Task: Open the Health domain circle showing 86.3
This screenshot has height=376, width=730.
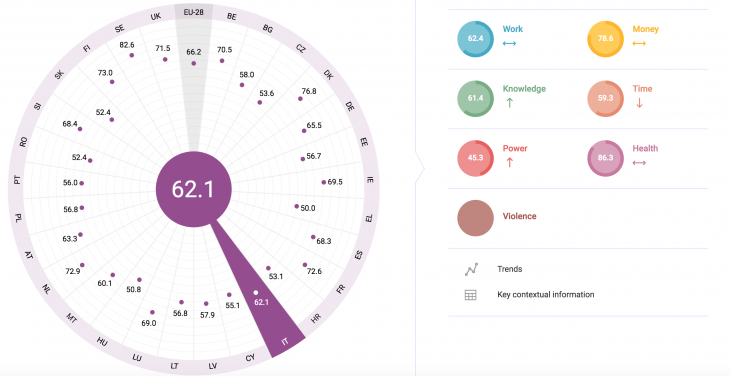Action: pos(605,158)
